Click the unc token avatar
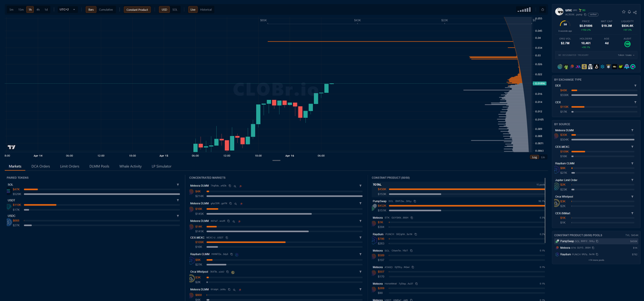644x301 pixels. (x=559, y=12)
